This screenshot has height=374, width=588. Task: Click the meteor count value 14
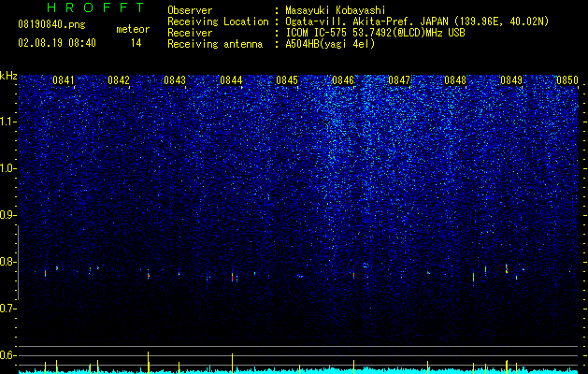[136, 43]
